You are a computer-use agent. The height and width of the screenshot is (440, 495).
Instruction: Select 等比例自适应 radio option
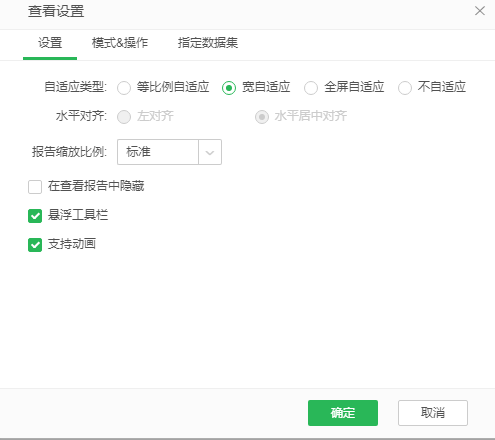124,88
